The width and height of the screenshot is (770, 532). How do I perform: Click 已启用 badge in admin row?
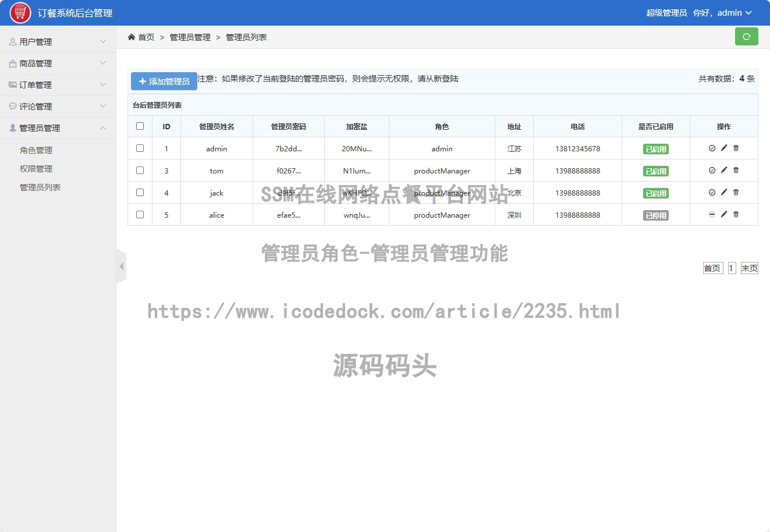pos(656,149)
